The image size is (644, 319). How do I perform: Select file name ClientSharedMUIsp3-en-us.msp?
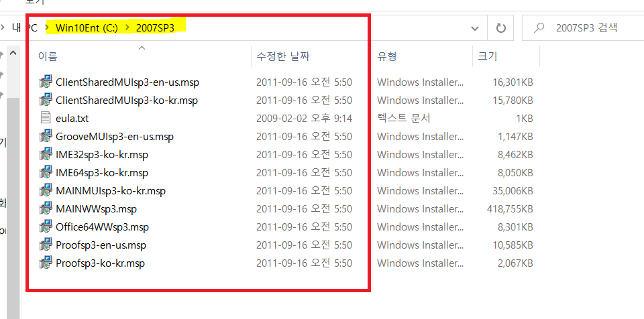coord(127,82)
